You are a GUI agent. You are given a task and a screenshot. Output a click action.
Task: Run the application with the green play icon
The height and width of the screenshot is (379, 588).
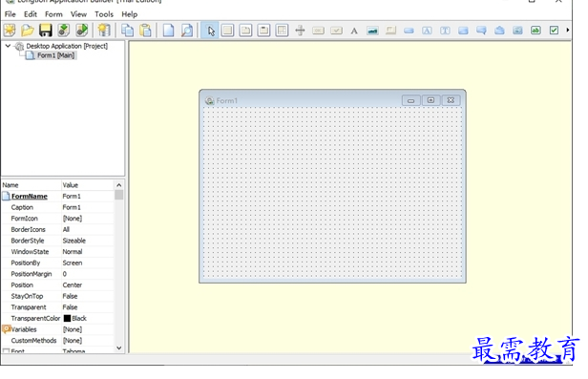[82, 30]
